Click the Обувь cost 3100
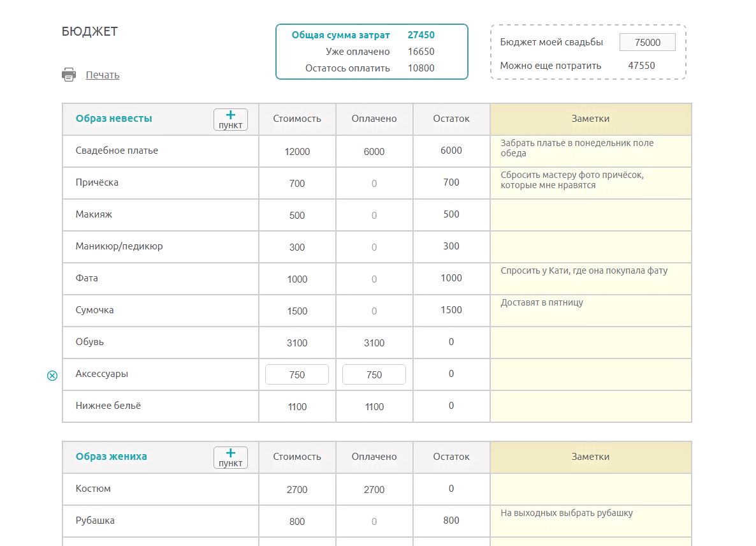This screenshot has width=756, height=546. tap(297, 343)
